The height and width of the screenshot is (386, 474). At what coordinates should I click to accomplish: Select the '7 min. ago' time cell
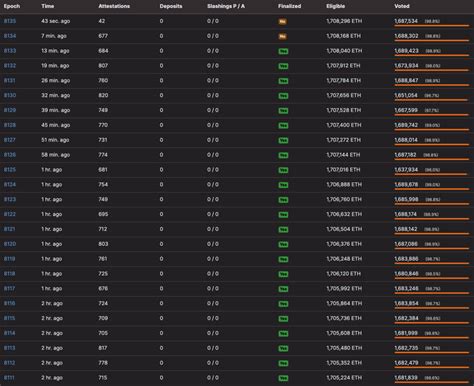54,36
